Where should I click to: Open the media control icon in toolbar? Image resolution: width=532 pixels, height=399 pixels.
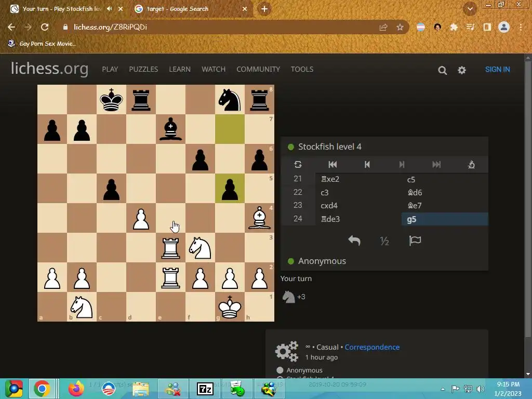[x=470, y=27]
